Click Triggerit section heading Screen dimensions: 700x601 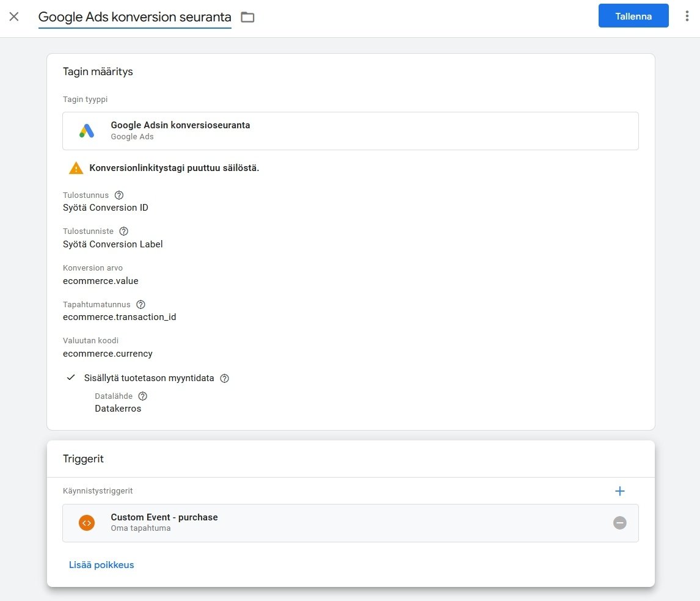(x=83, y=459)
